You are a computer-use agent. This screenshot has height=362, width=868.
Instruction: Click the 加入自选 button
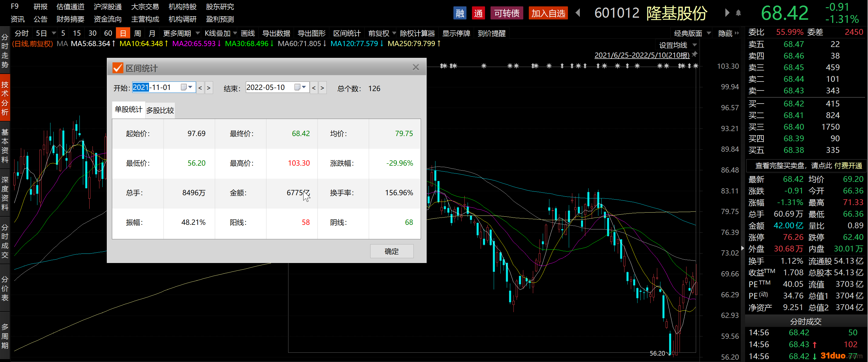coord(548,13)
